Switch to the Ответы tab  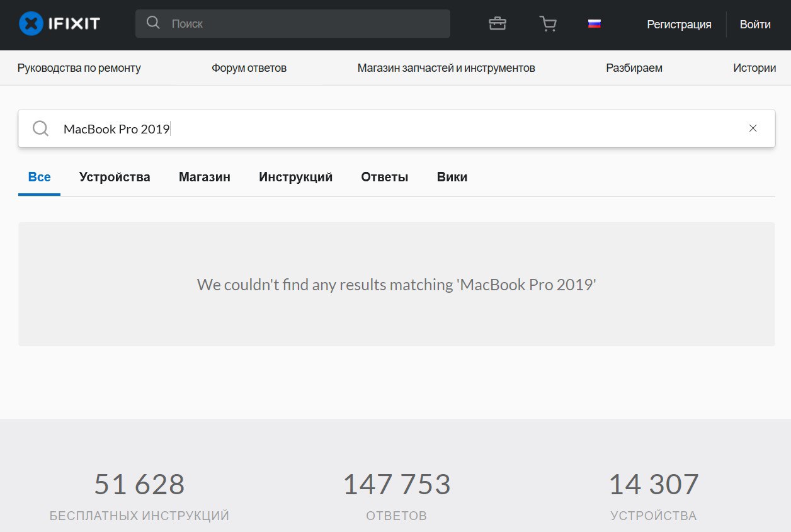(385, 177)
